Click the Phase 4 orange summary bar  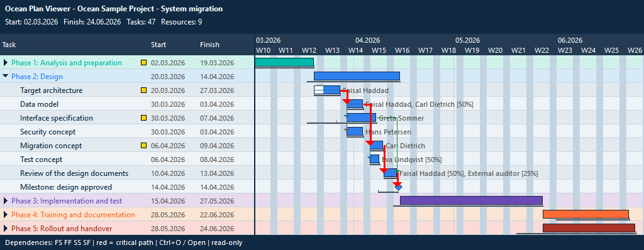coord(586,214)
